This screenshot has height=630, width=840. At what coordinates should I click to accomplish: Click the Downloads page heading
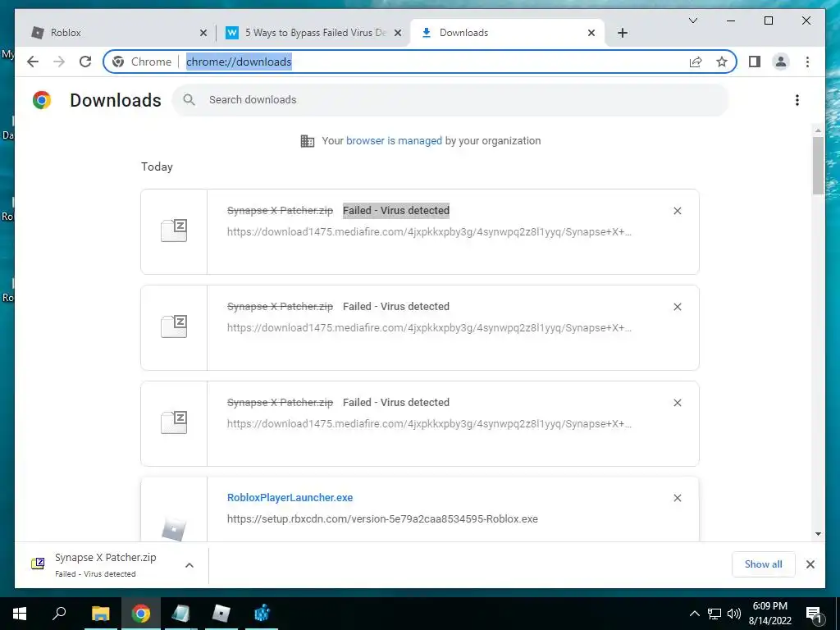(116, 100)
